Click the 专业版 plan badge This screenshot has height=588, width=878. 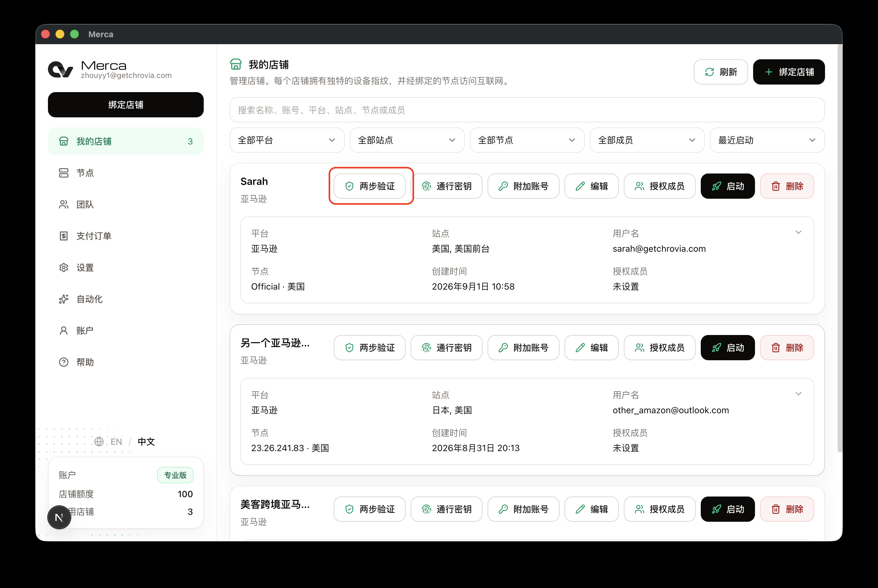point(175,475)
